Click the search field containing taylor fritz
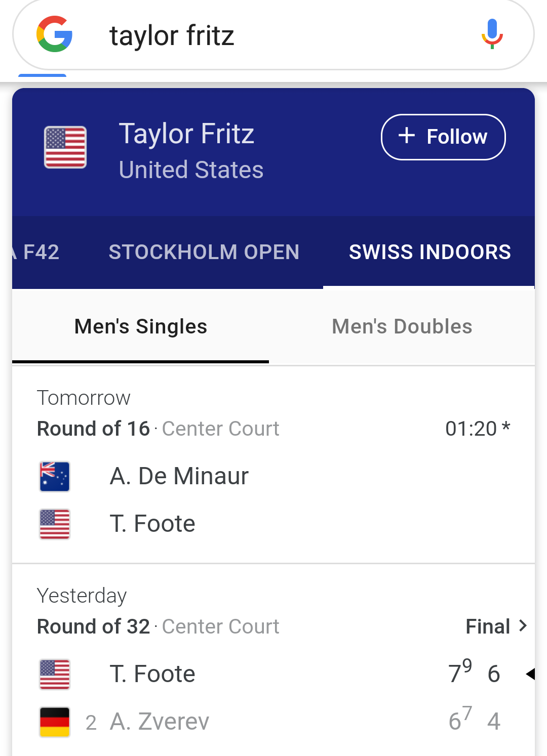547x756 pixels. click(273, 35)
